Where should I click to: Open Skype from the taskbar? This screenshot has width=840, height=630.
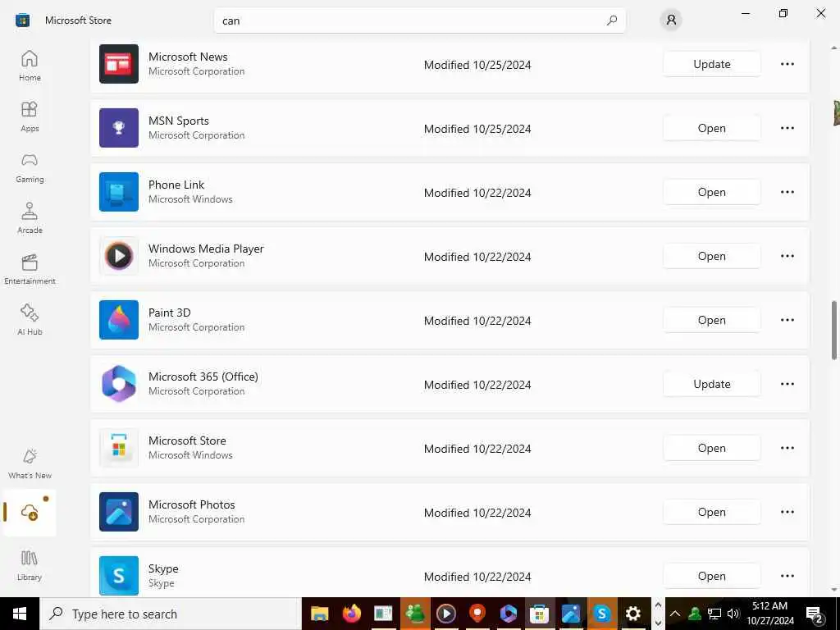pos(601,614)
